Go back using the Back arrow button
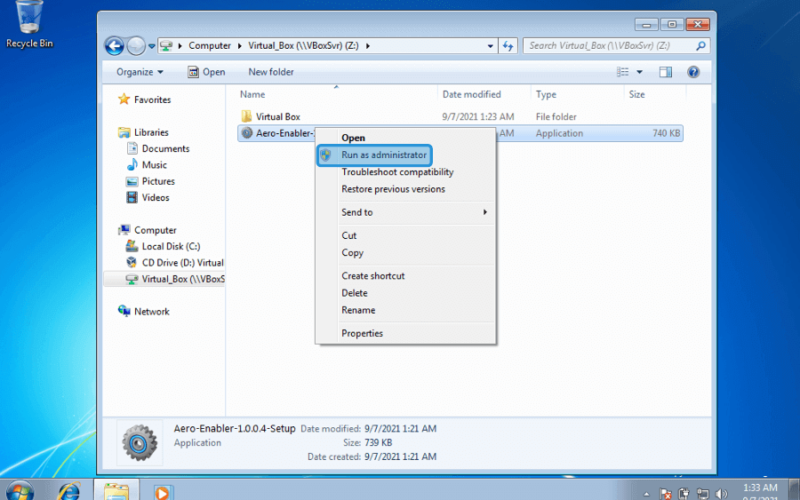This screenshot has width=800, height=500. click(x=114, y=46)
